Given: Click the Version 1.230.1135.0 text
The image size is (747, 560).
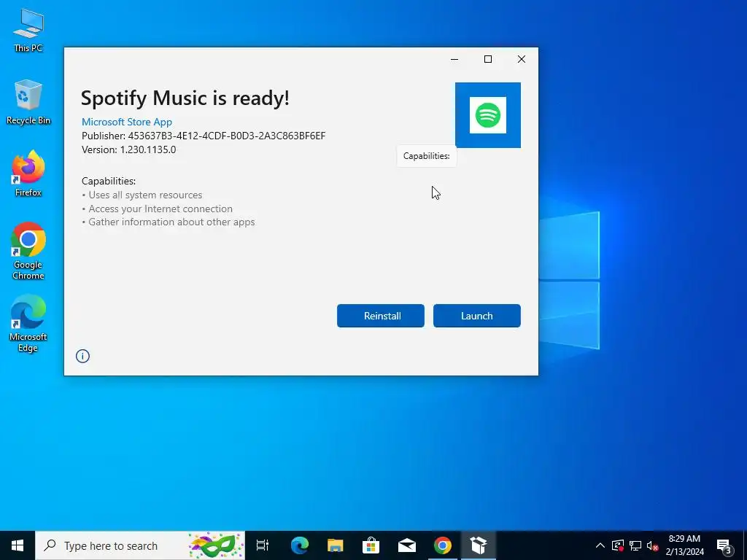Looking at the screenshot, I should (x=128, y=149).
